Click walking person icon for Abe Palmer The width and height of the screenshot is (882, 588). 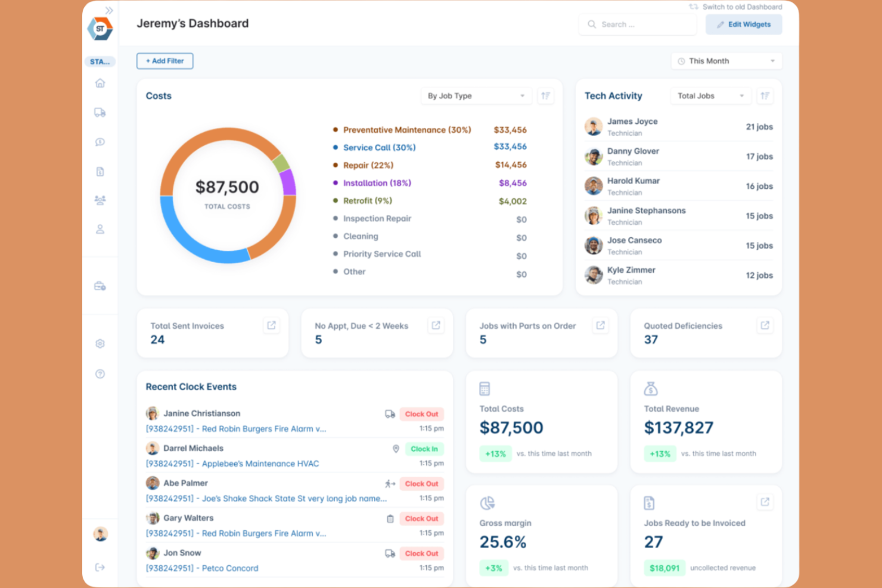[x=390, y=484]
